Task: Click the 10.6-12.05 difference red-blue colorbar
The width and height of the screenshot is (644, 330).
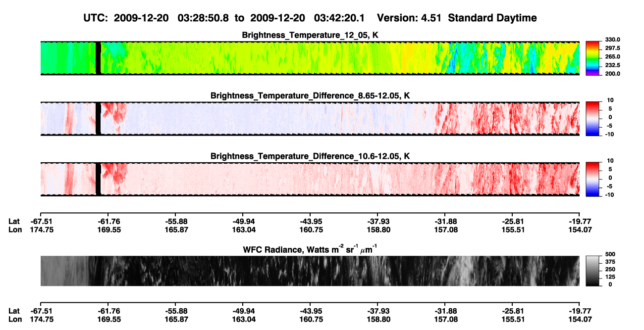Action: coord(592,179)
